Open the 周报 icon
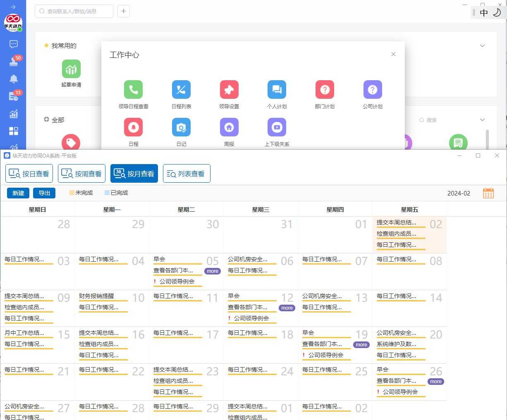 pyautogui.click(x=229, y=127)
